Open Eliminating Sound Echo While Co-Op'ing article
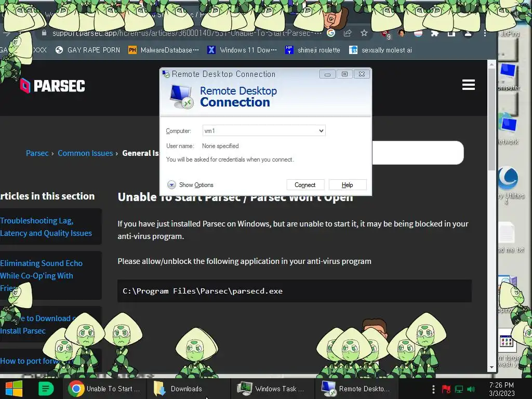 [42, 275]
